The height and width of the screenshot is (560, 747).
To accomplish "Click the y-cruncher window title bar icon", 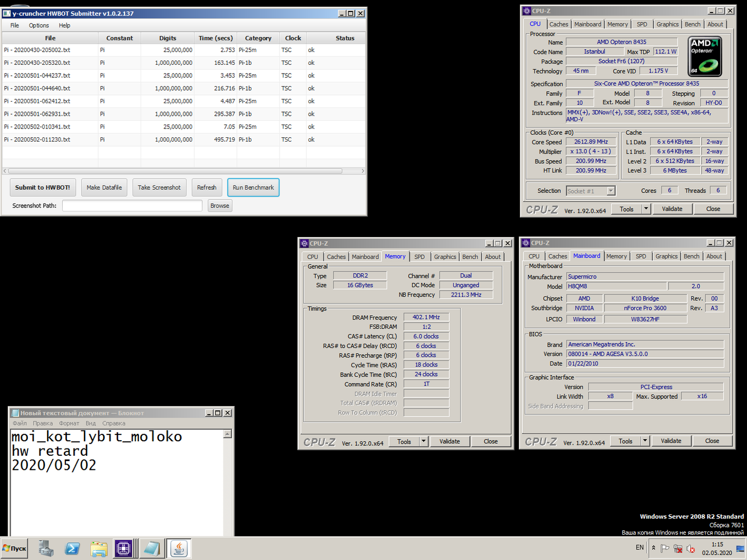I will click(x=7, y=13).
